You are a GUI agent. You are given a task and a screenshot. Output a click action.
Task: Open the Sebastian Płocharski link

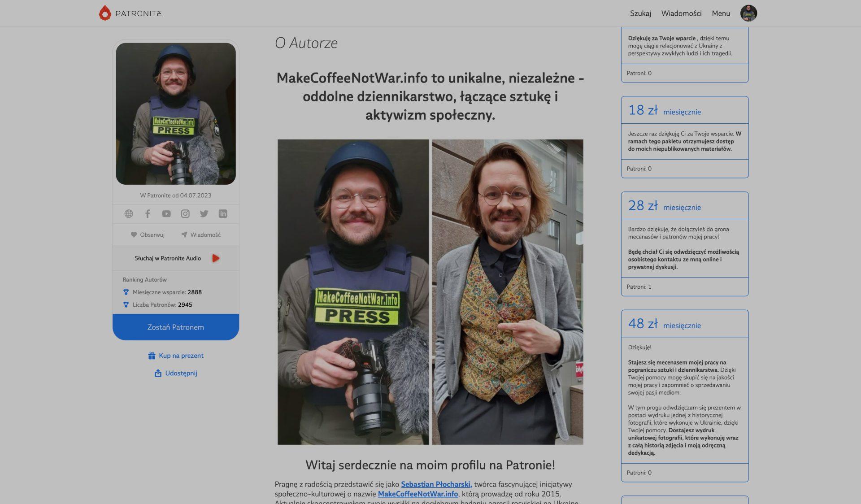435,484
